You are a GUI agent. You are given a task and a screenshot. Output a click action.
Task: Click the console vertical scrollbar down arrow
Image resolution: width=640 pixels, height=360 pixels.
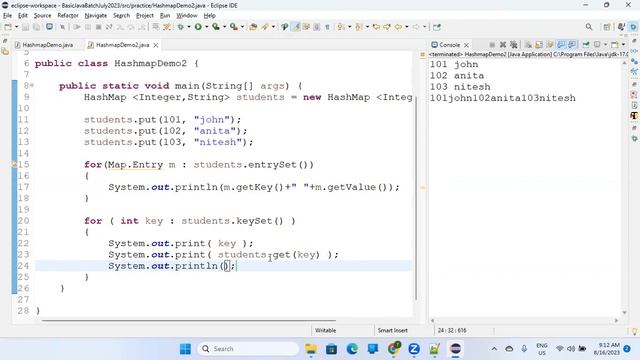[x=624, y=313]
